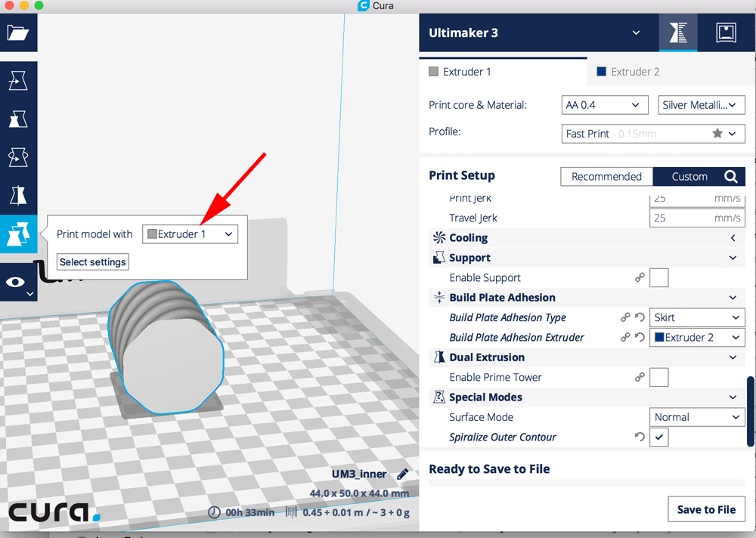The image size is (756, 538).
Task: Select the 3D cylinder model
Action: pyautogui.click(x=167, y=347)
